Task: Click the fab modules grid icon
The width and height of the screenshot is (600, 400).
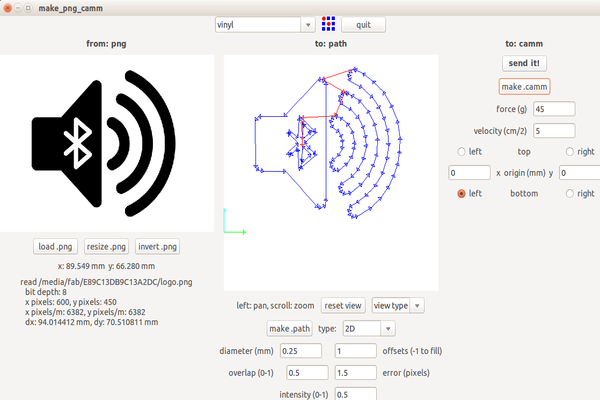Action: pyautogui.click(x=328, y=24)
